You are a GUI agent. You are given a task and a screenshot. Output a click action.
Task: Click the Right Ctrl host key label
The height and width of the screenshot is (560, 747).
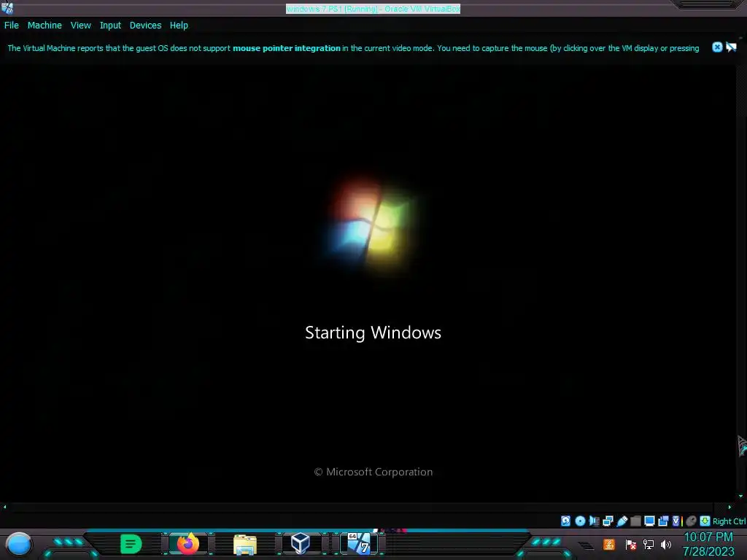coord(729,521)
